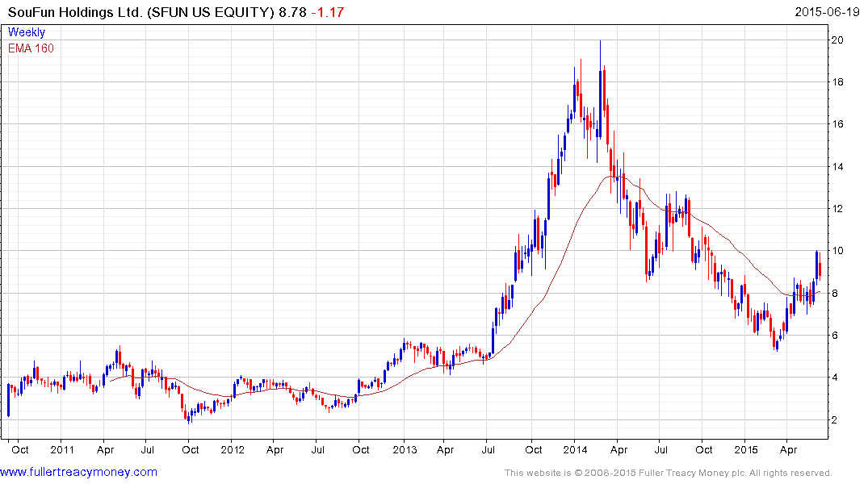Click the 8 price axis label

835,293
